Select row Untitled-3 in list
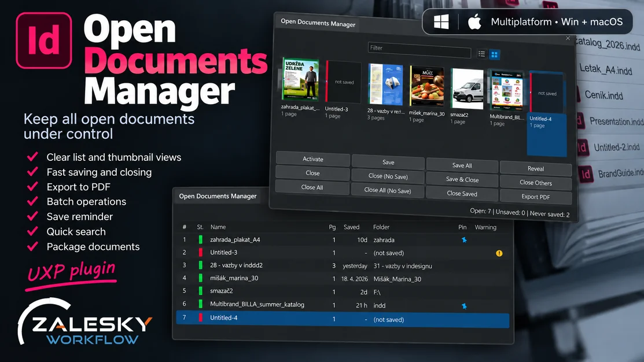 pos(343,253)
